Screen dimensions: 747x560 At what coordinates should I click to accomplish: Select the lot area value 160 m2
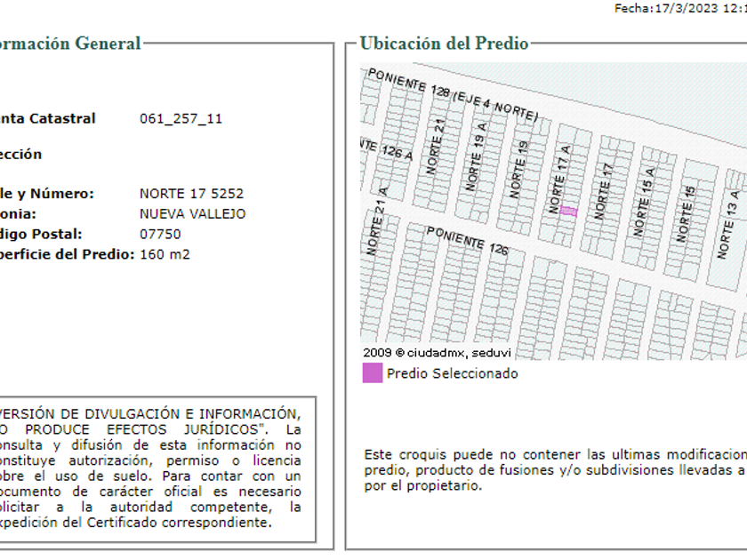(165, 254)
